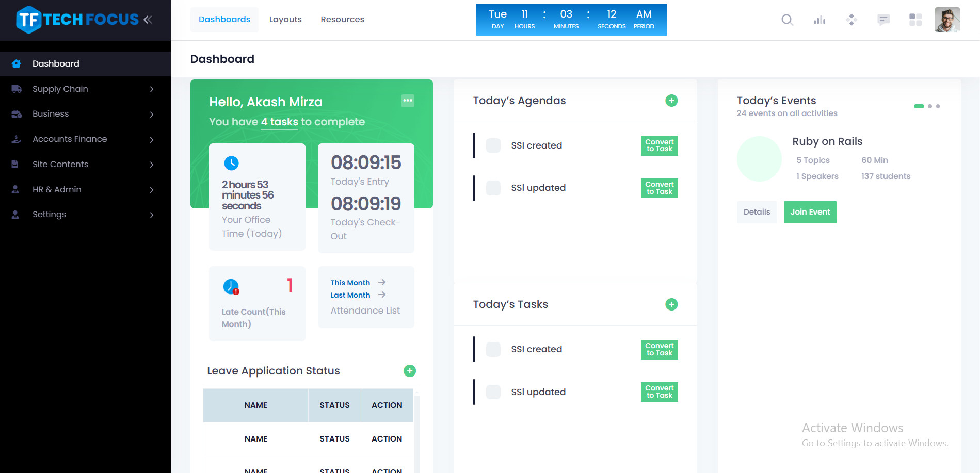Check the SSI updated agenda checkbox
The height and width of the screenshot is (473, 980).
pyautogui.click(x=493, y=188)
